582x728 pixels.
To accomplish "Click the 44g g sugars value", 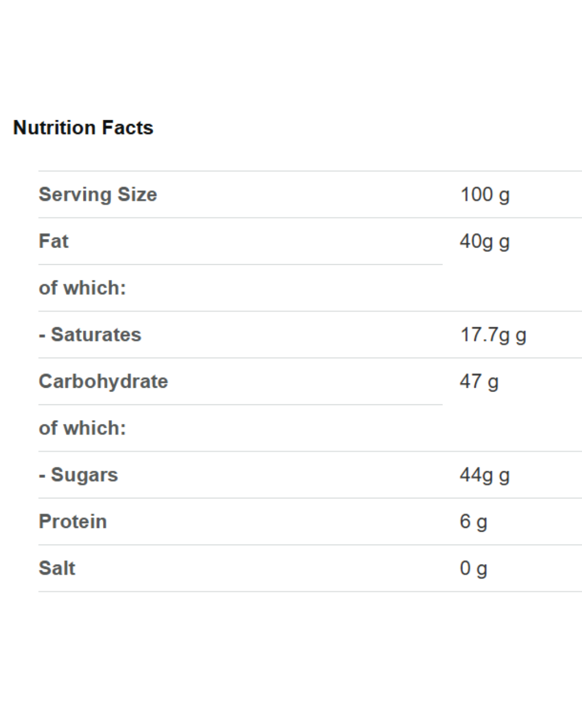I will click(x=484, y=475).
